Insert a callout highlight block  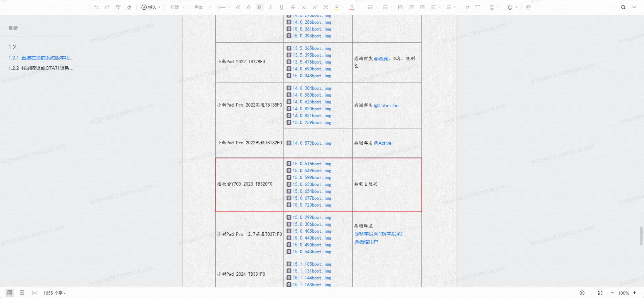point(478,7)
